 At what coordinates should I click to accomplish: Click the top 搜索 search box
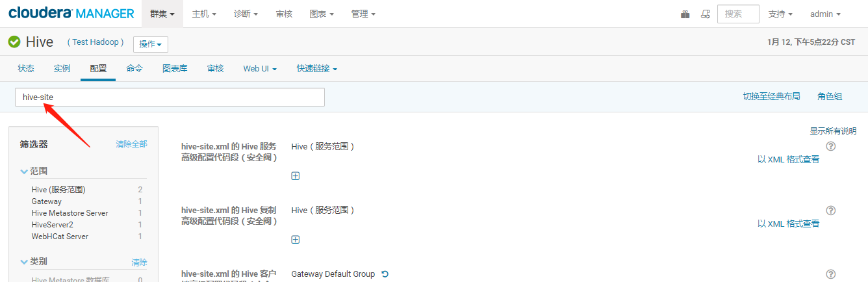[x=738, y=14]
